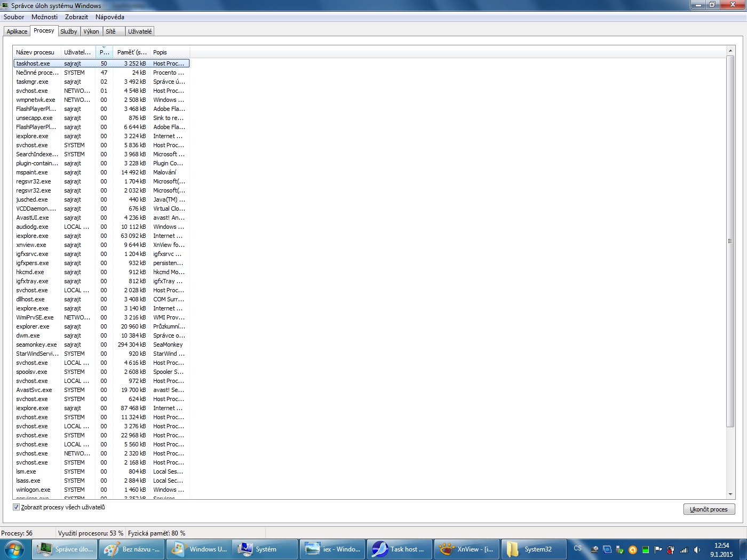Select the jusched.exe process

(101, 199)
